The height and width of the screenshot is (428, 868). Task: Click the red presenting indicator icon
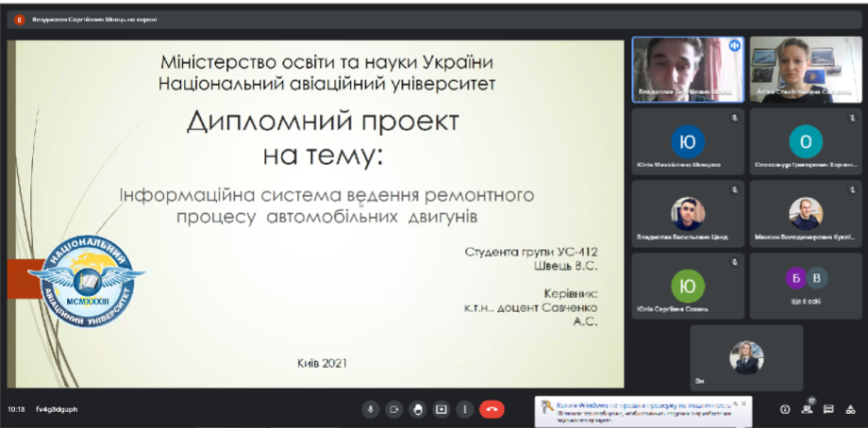coord(20,20)
